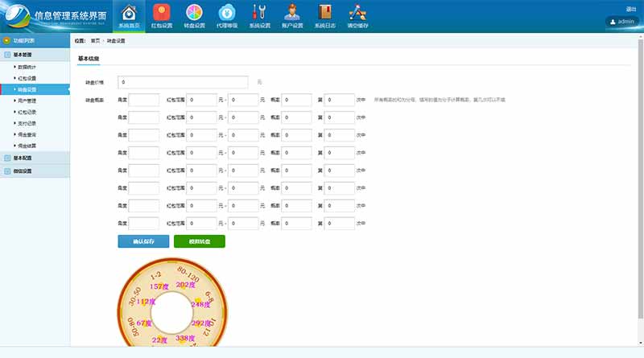The height and width of the screenshot is (358, 644).
Task: Select 用户管理 in the sidebar menu
Action: pos(27,101)
